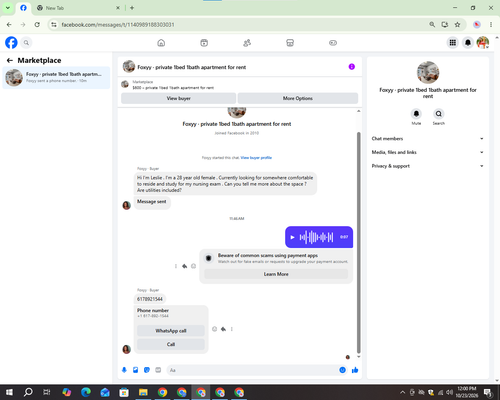Open the Friends icon in top navigation

247,43
